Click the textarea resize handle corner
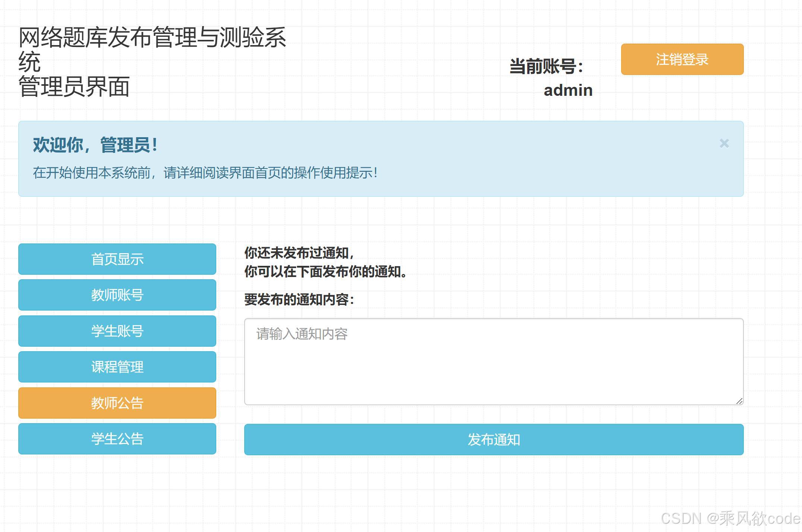802x532 pixels. (x=739, y=401)
